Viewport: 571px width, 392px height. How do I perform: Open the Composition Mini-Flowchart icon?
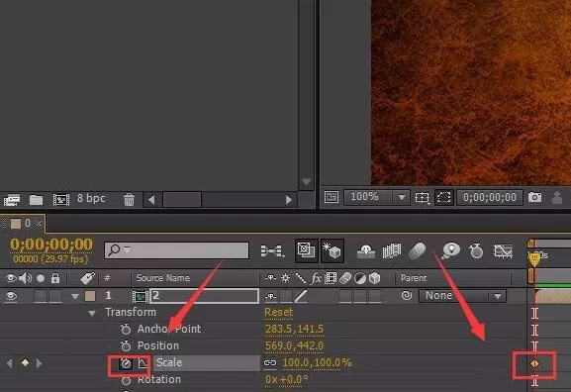(272, 250)
